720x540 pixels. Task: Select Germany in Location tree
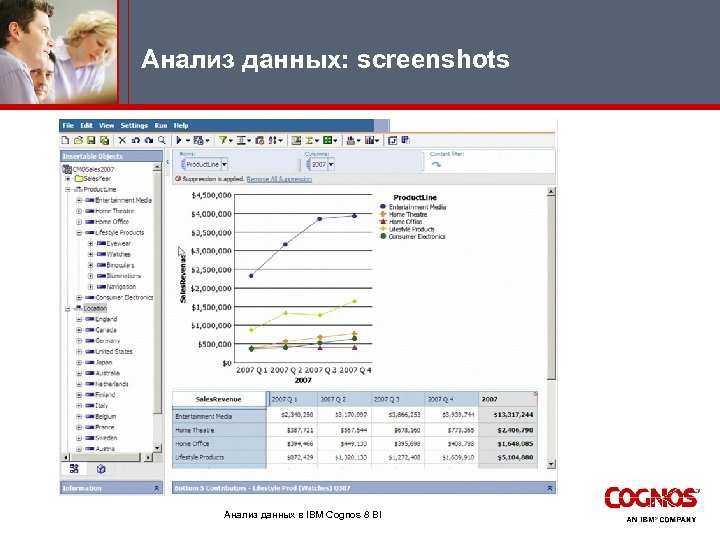[107, 341]
